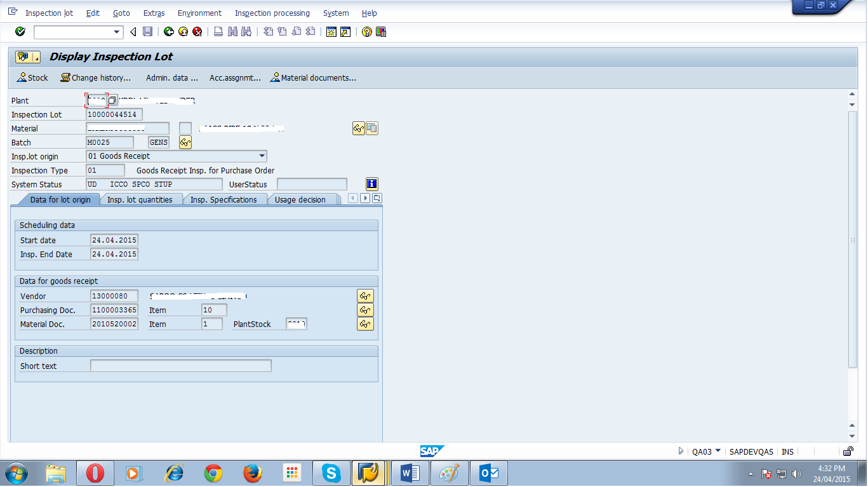Viewport: 868px width, 487px height.
Task: Click the details icon next to Vendor 13000080
Action: coord(365,295)
